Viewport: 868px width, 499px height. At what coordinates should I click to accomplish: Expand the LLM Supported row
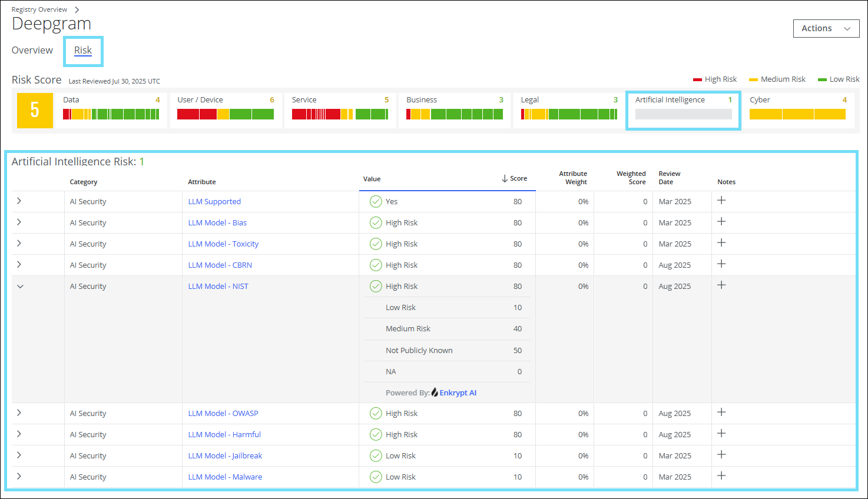coord(19,201)
